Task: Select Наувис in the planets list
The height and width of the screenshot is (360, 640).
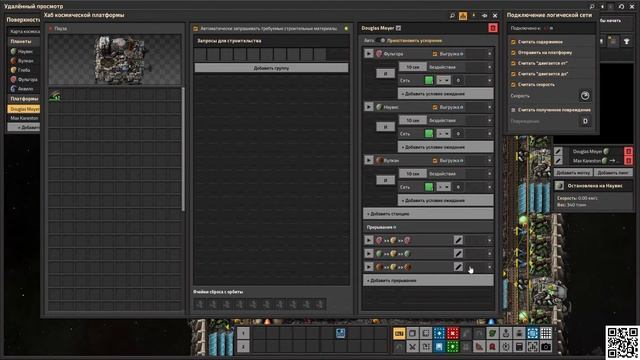Action: [24, 51]
